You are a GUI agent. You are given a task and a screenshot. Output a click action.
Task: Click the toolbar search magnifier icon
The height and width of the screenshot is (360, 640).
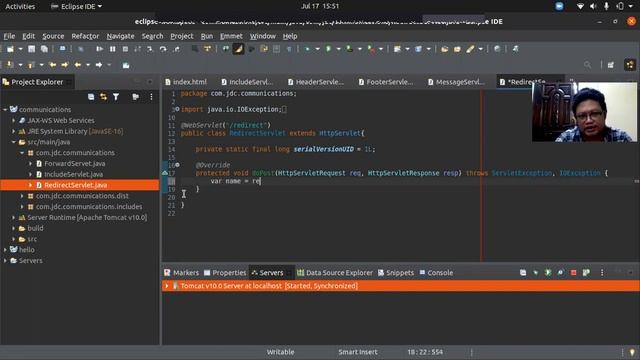pos(587,65)
